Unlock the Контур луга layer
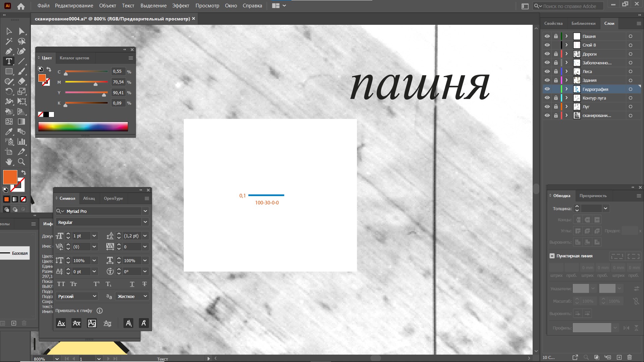This screenshot has width=644, height=362. point(556,98)
